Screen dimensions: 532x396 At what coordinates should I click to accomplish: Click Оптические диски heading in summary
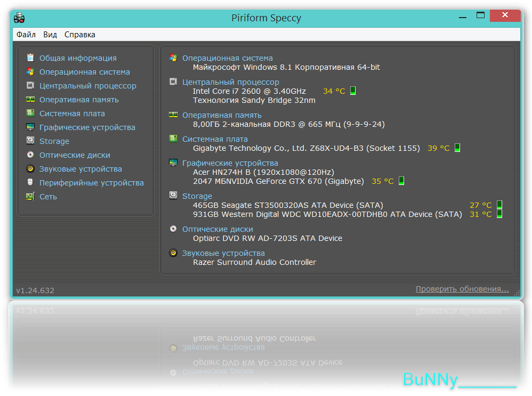point(217,229)
